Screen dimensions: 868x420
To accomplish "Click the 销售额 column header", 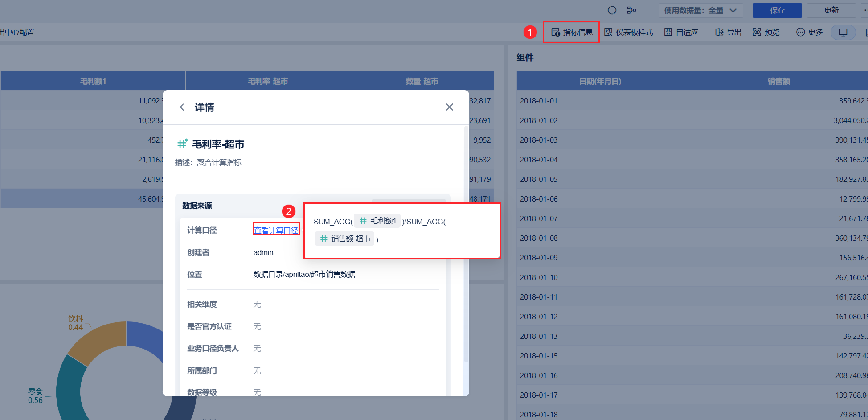I will click(778, 81).
